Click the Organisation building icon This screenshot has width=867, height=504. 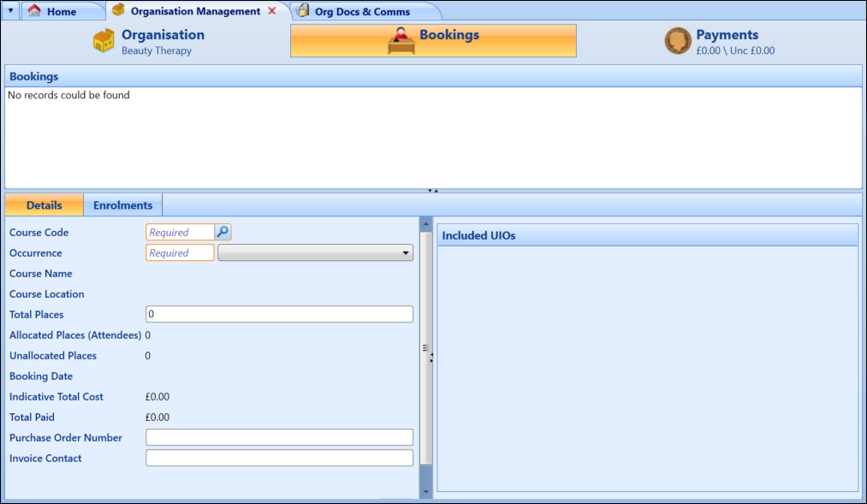[x=104, y=41]
